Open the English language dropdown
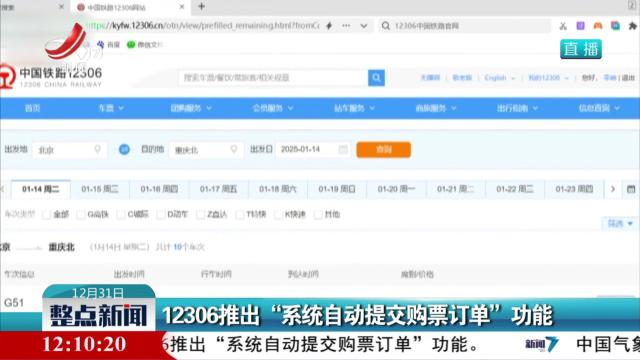Screen dimensions: 640x360 [500, 78]
